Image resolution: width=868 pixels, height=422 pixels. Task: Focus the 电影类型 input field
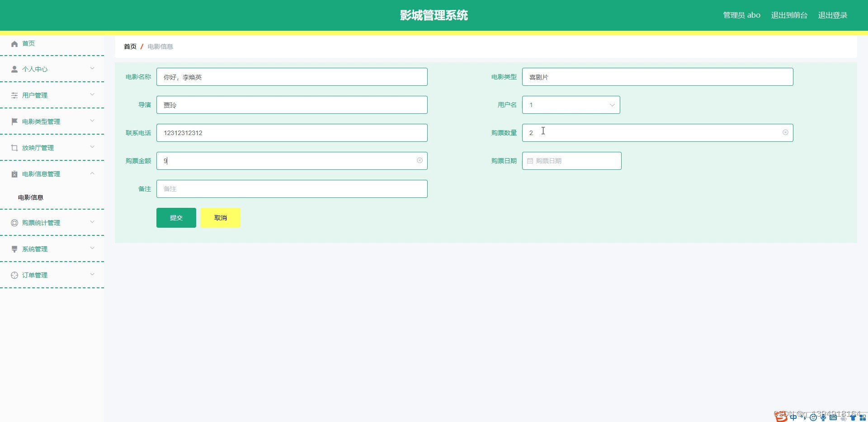[658, 77]
